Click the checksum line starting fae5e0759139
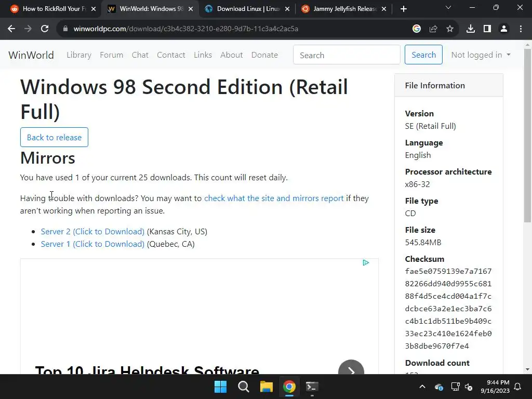Viewport: 532px width, 399px height. click(448, 271)
